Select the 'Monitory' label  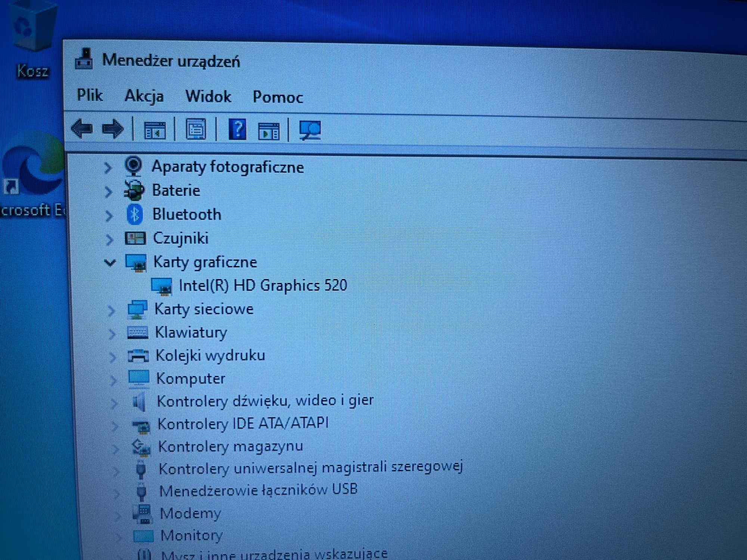click(192, 535)
